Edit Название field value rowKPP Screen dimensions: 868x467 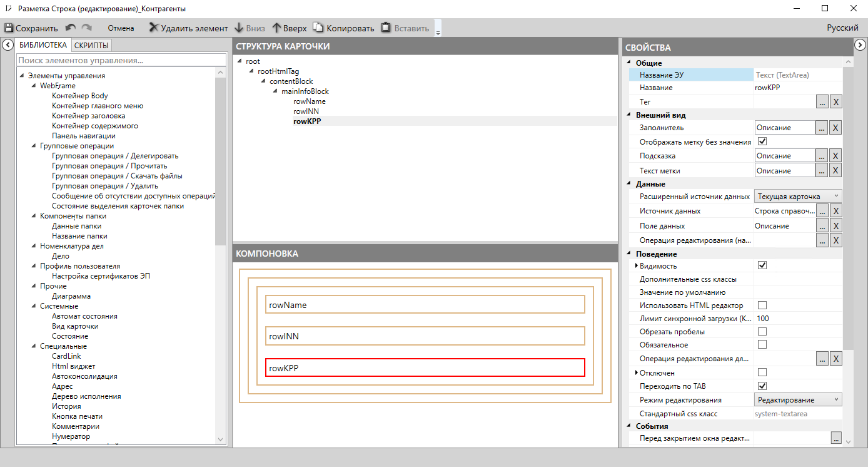pyautogui.click(x=798, y=88)
